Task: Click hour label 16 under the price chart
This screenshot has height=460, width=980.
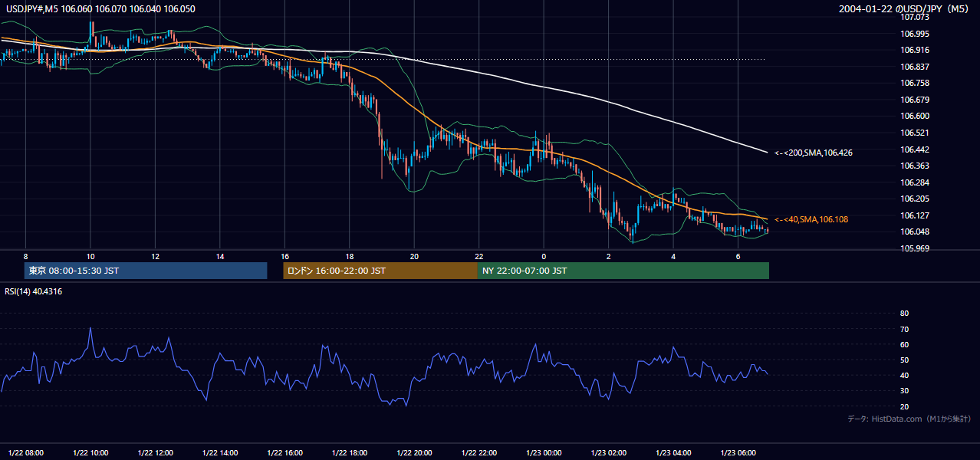Action: coord(284,256)
